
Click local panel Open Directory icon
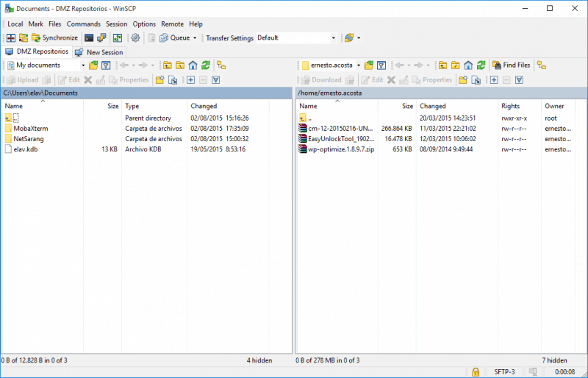93,65
